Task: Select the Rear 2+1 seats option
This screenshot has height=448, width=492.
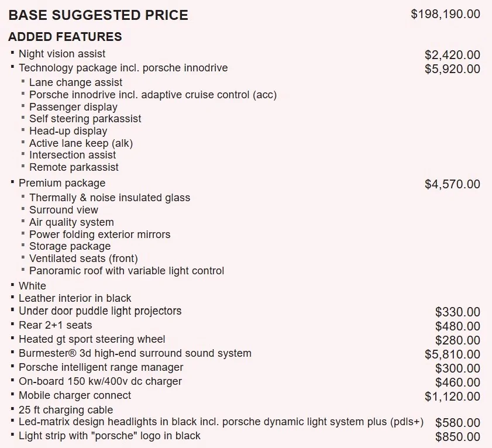Action: click(56, 325)
